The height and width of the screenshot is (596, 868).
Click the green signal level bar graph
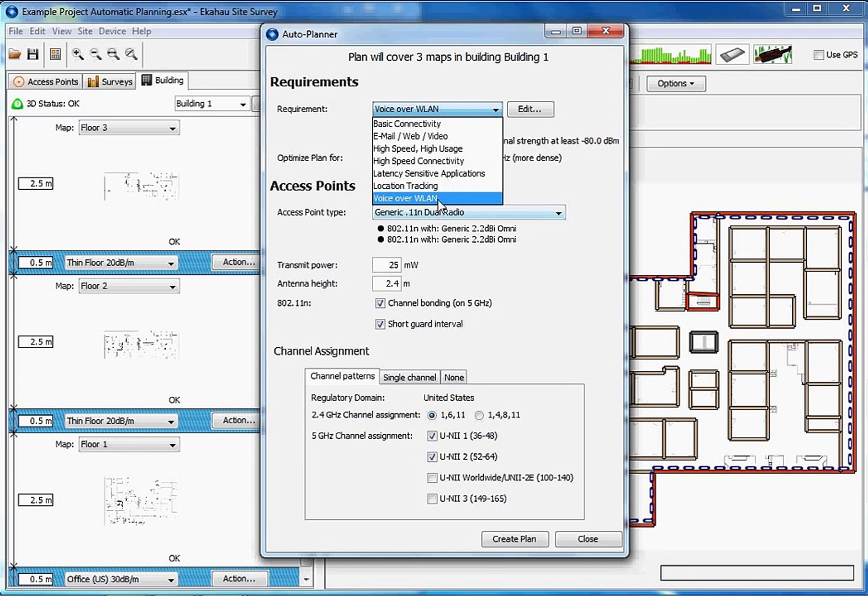pos(670,55)
